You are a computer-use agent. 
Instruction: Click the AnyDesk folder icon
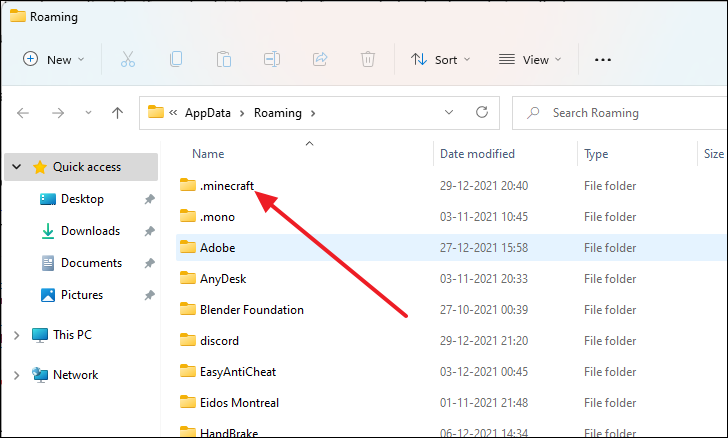[x=188, y=278]
